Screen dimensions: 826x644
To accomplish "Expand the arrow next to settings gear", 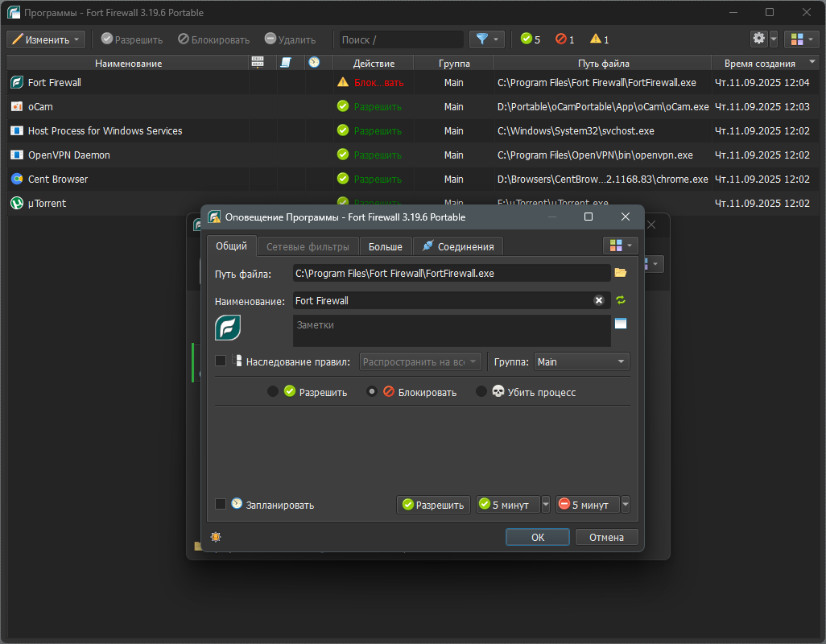I will click(x=774, y=39).
